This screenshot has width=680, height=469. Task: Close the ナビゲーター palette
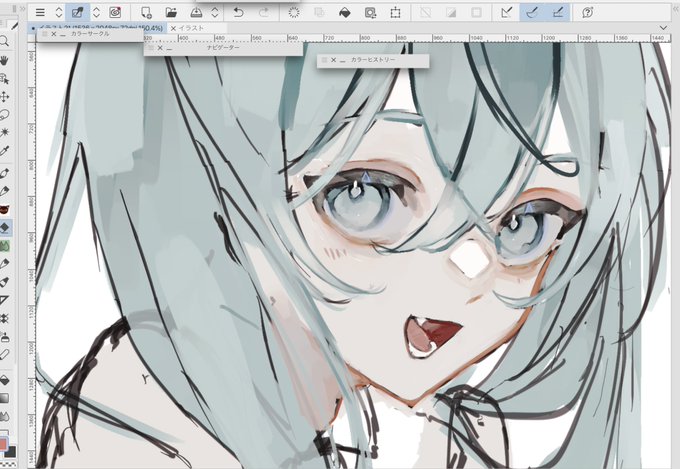coord(160,48)
